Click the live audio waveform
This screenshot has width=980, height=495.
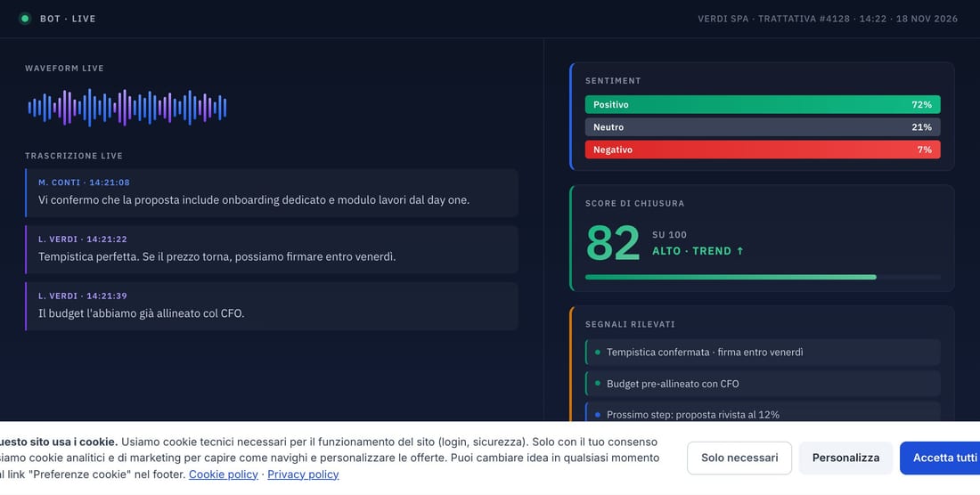pyautogui.click(x=127, y=108)
